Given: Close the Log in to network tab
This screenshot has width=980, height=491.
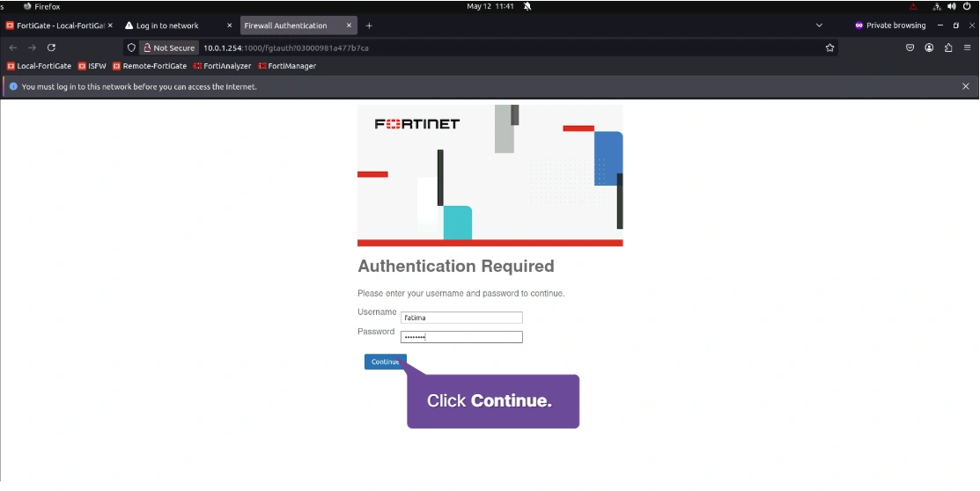Looking at the screenshot, I should 230,26.
